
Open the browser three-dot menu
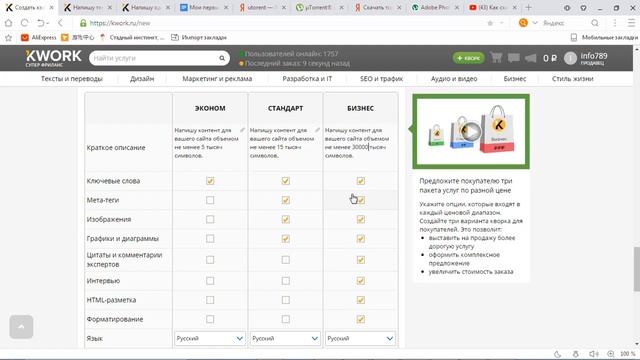615,23
